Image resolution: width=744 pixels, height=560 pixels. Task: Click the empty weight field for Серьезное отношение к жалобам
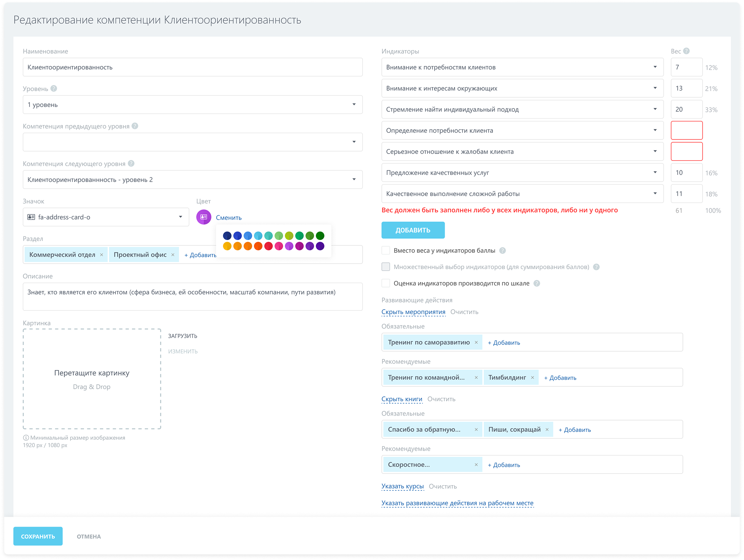(x=687, y=152)
